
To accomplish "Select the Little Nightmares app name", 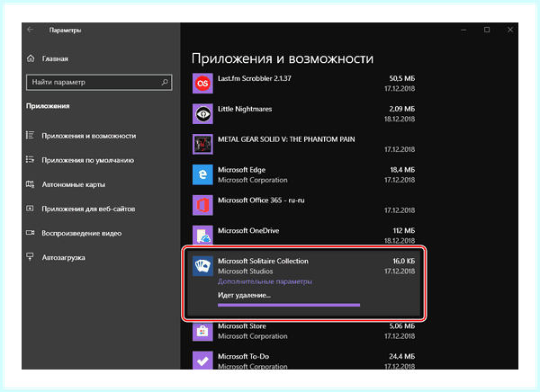I will click(x=245, y=109).
